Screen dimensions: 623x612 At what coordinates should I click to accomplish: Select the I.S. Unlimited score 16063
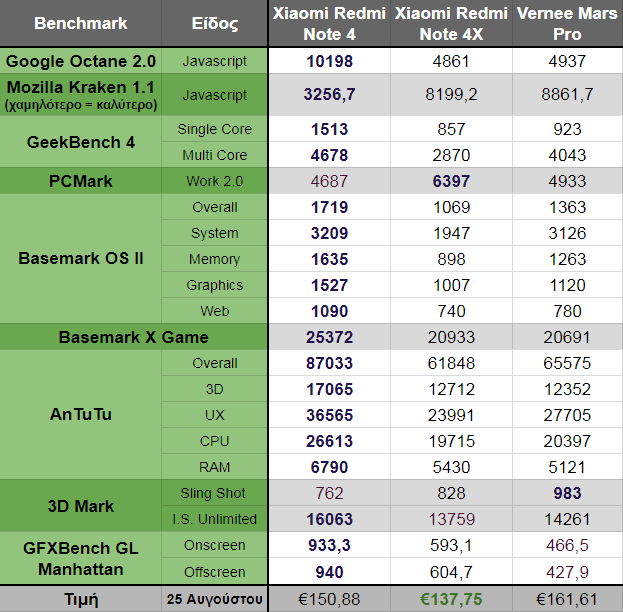(329, 519)
